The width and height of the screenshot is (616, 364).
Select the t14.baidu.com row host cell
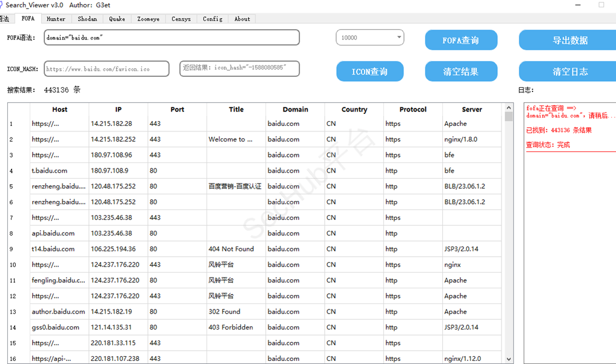[x=59, y=249]
